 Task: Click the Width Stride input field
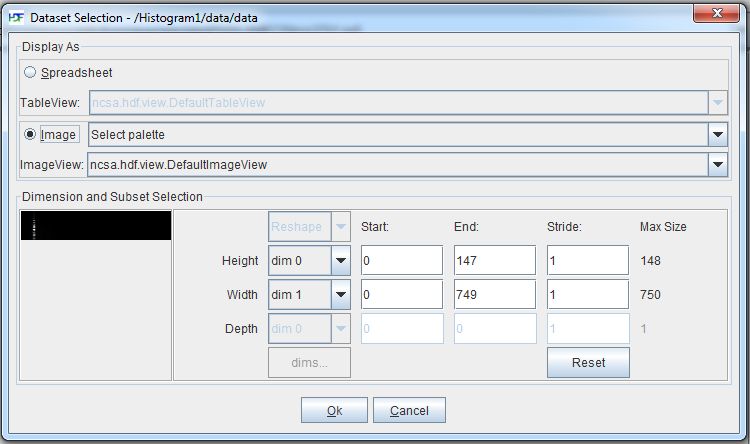pyautogui.click(x=588, y=295)
